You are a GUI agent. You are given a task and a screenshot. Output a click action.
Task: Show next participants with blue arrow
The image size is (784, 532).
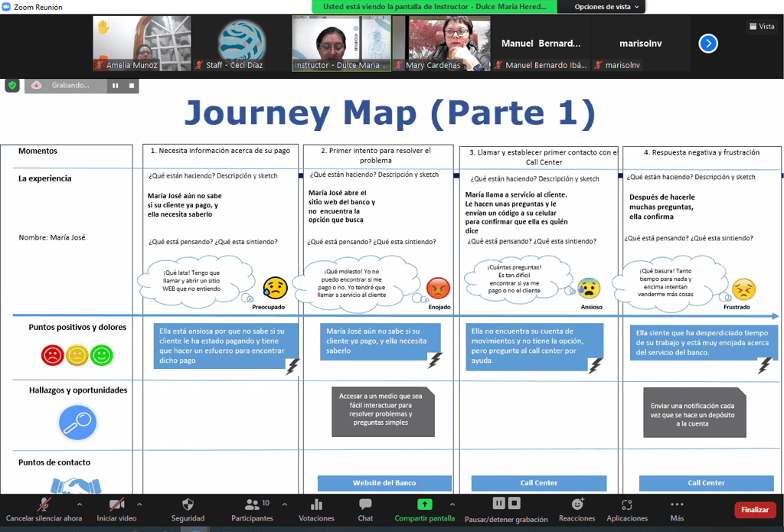coord(708,44)
